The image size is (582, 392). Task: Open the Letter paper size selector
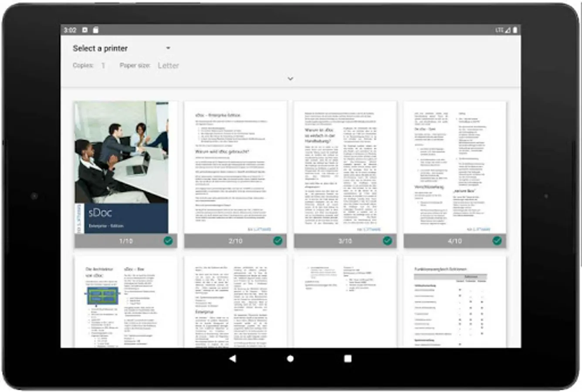tap(168, 65)
